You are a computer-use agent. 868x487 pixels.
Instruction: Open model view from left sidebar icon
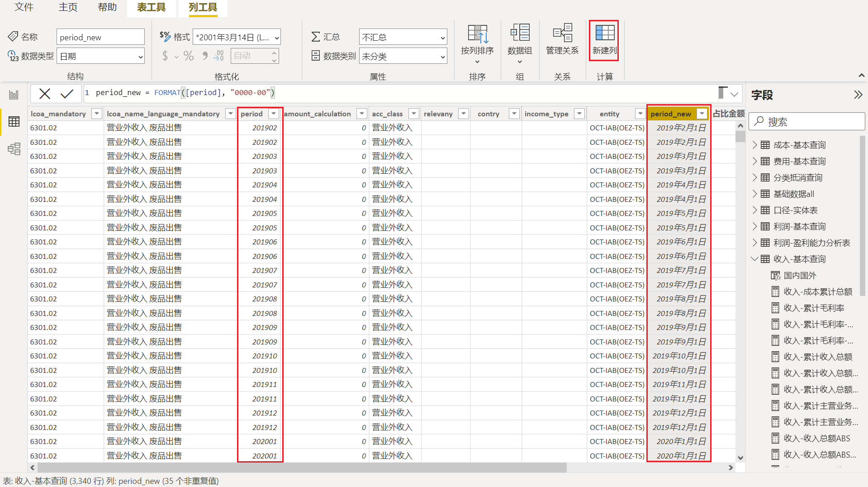pos(14,148)
